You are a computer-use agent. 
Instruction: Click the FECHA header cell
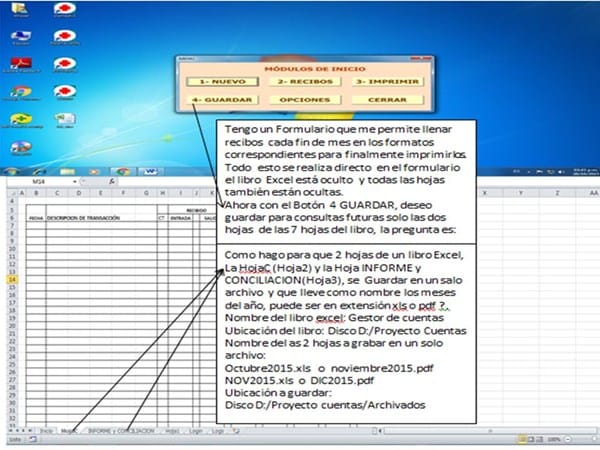click(36, 218)
